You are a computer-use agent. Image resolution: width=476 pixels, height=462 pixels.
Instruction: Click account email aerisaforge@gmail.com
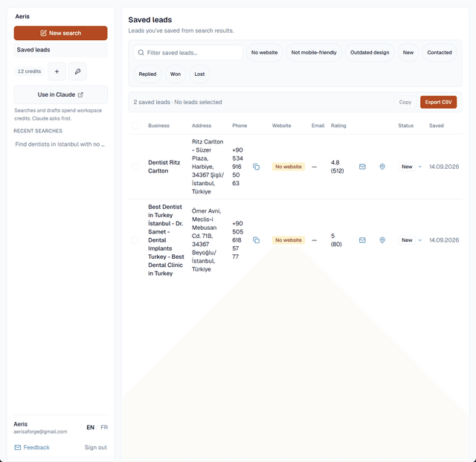point(40,432)
